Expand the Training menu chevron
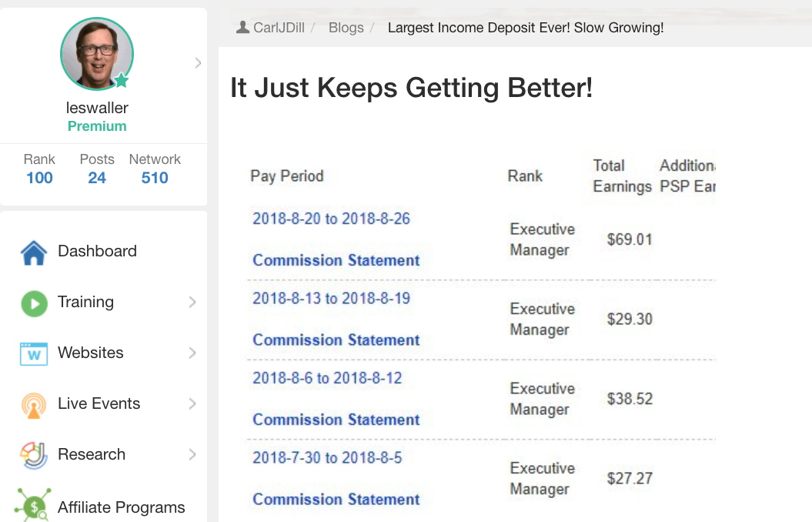 click(192, 302)
